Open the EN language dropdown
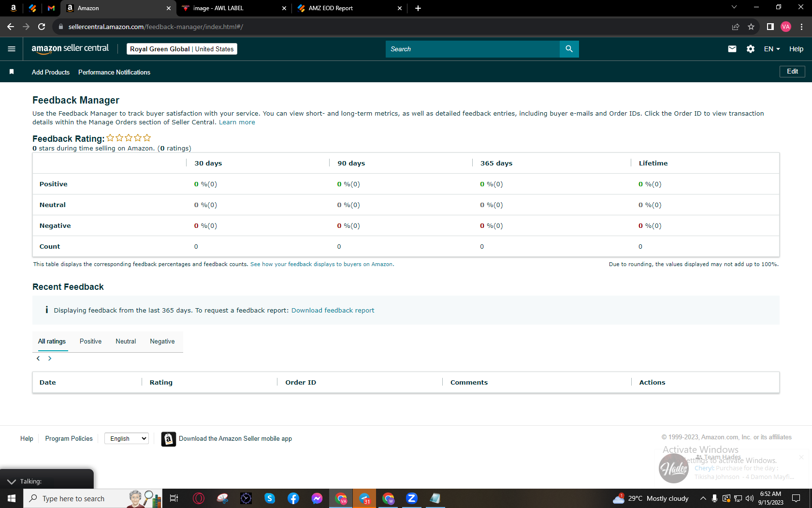The image size is (812, 508). pos(772,49)
